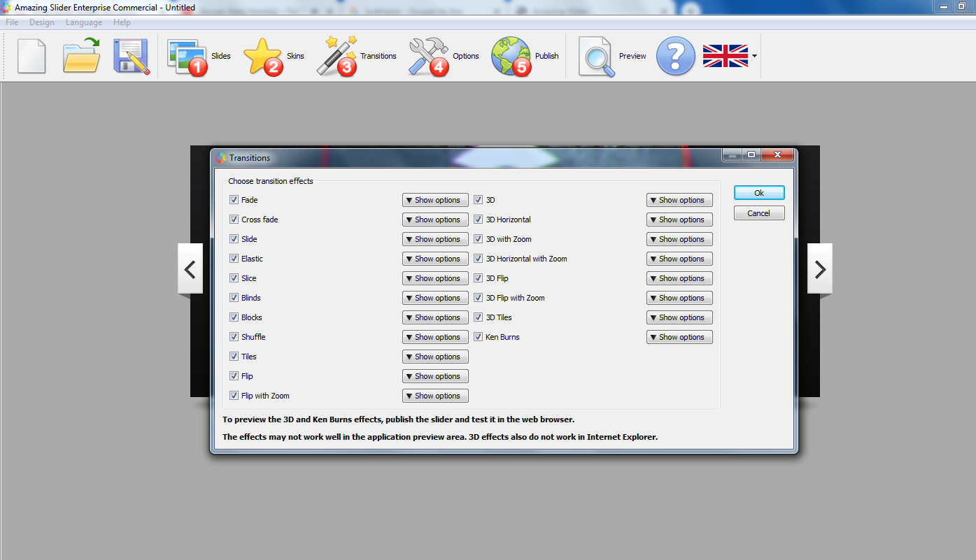The height and width of the screenshot is (560, 976).
Task: Disable Flip with Zoom effect
Action: 234,396
